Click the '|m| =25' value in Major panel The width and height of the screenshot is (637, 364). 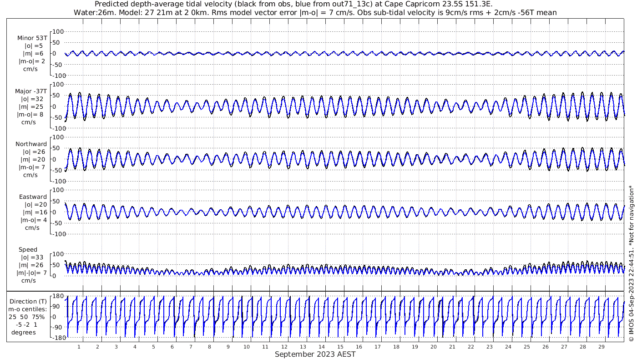[32, 106]
